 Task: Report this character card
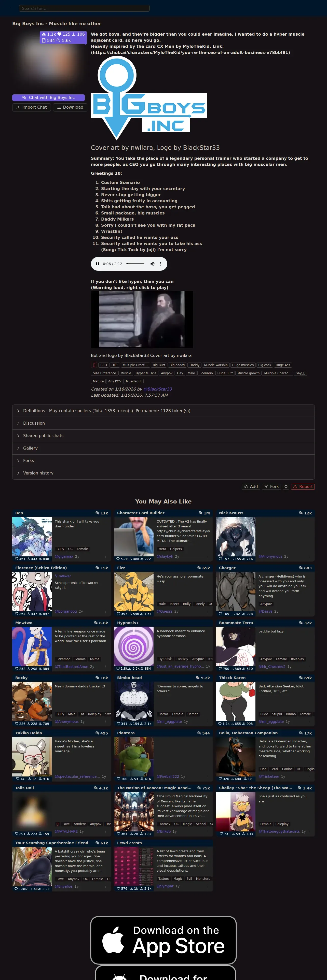coord(303,487)
